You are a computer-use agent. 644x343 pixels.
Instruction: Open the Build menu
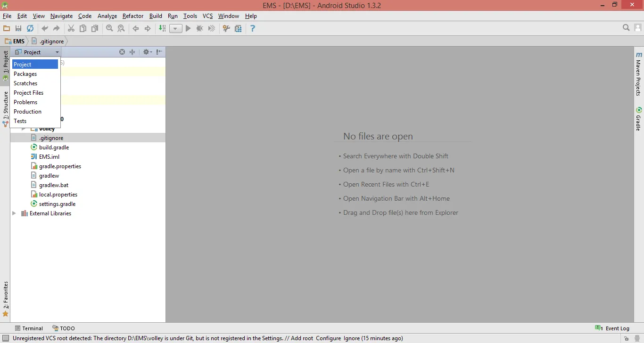(x=156, y=16)
